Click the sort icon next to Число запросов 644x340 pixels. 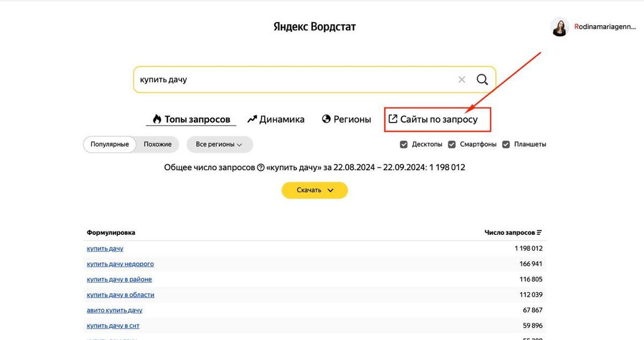pos(539,233)
